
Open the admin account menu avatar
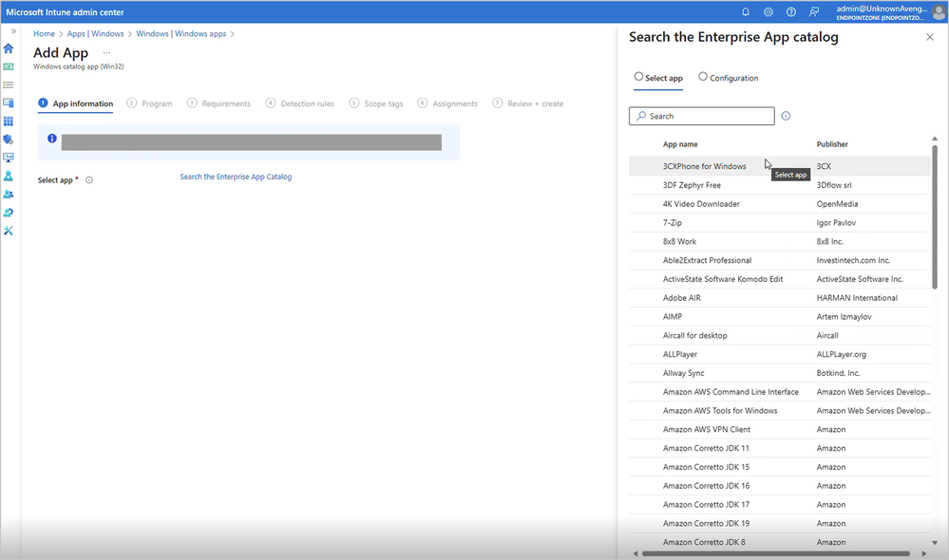coord(937,11)
